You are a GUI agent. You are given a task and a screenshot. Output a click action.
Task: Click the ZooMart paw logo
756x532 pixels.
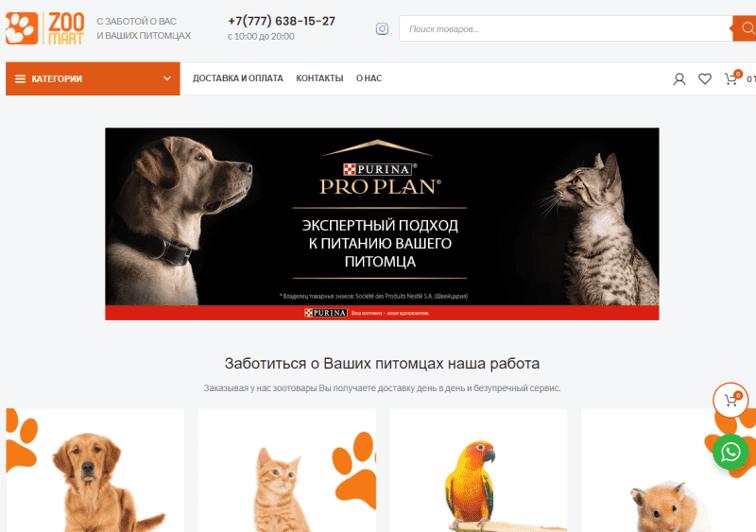(x=44, y=28)
